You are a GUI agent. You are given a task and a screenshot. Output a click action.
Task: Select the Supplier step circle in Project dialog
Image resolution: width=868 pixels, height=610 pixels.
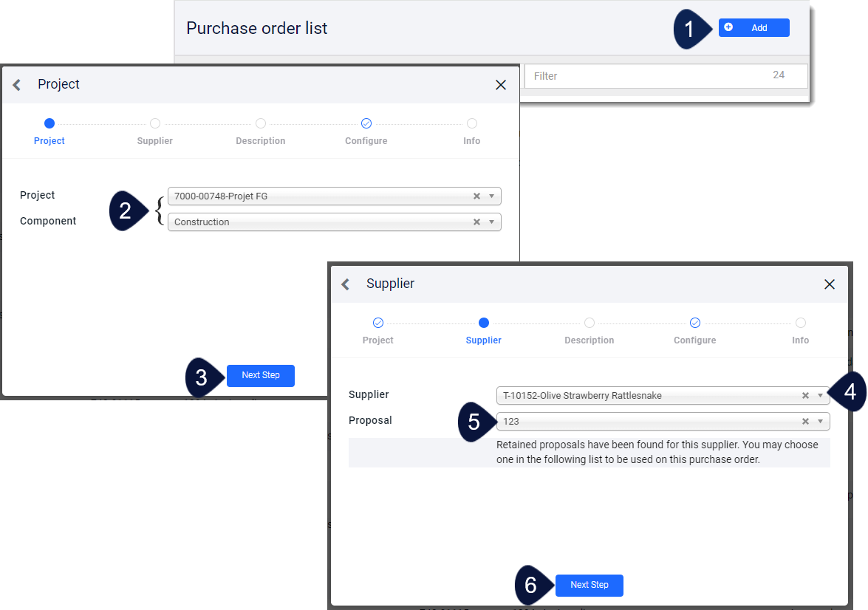[x=155, y=123]
